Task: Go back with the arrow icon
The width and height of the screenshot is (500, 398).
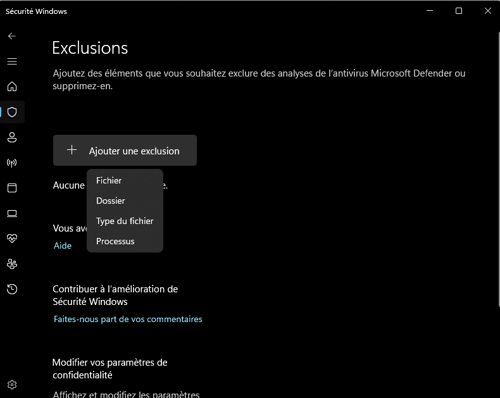Action: (x=12, y=36)
